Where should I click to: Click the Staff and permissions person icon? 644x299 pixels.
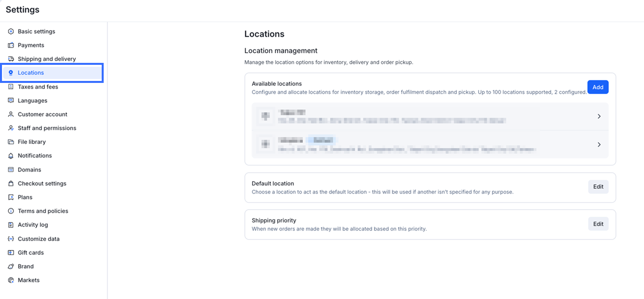11,128
